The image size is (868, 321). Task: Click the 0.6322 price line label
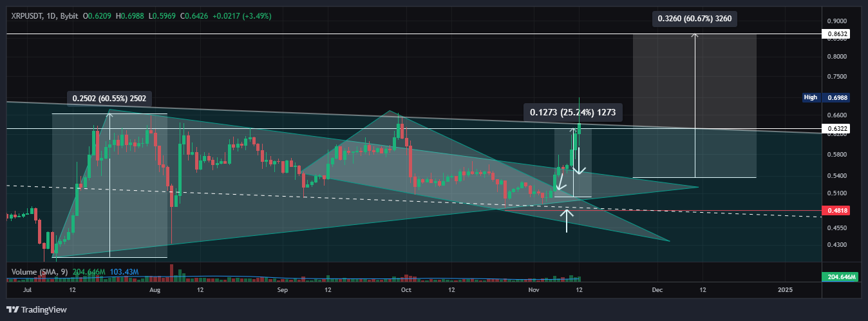(836, 129)
